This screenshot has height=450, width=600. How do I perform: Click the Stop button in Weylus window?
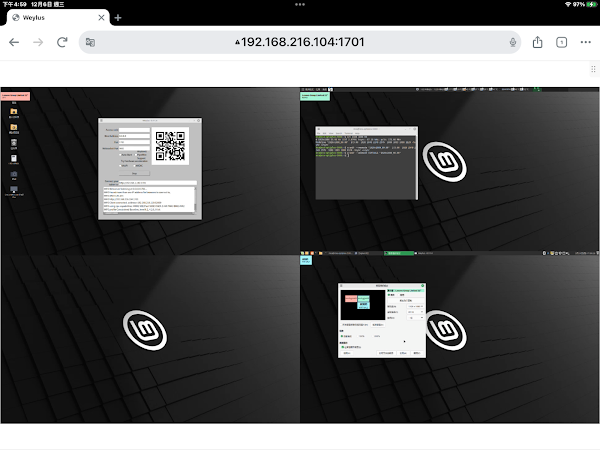coord(134,173)
